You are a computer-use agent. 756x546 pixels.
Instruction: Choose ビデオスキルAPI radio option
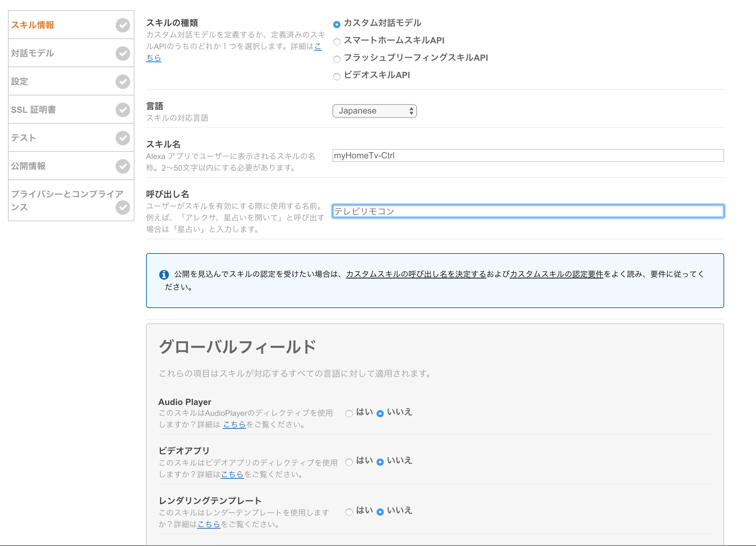coord(337,76)
